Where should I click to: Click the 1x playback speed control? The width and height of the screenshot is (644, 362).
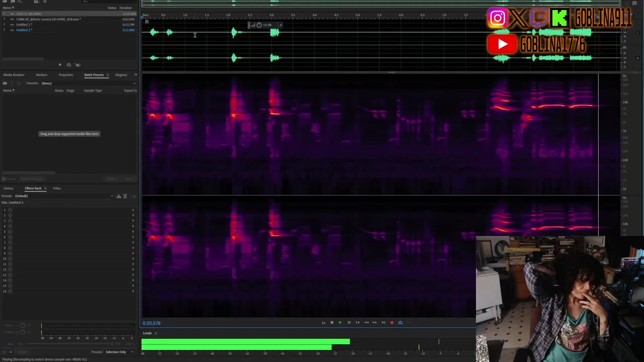point(324,323)
